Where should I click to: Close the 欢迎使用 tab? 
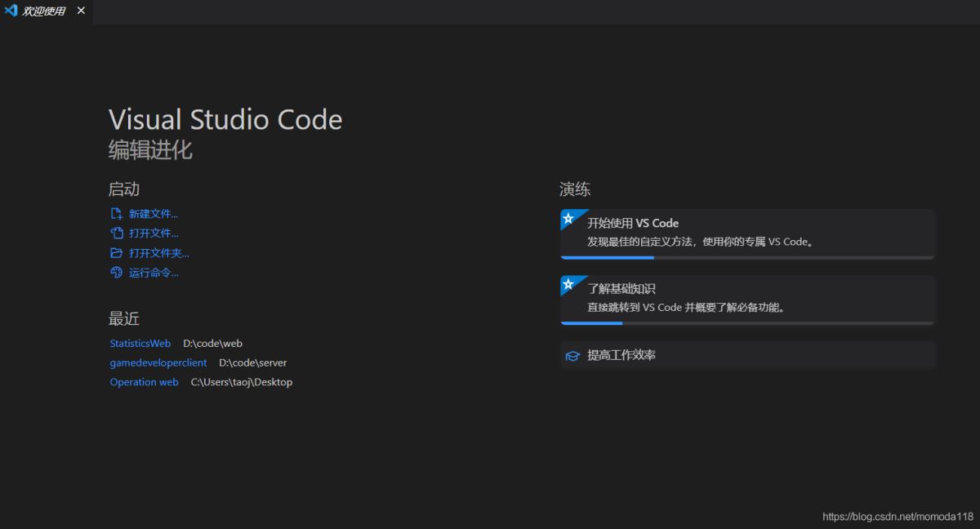click(81, 11)
